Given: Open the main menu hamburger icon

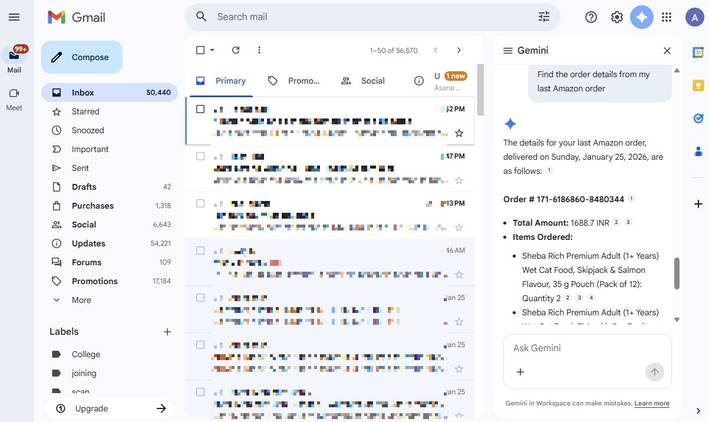Looking at the screenshot, I should (14, 17).
